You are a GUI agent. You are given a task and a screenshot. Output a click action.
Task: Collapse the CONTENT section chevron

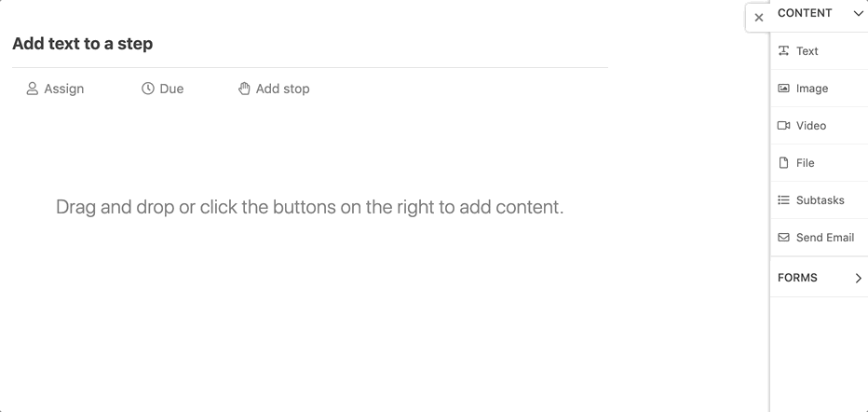(x=858, y=13)
